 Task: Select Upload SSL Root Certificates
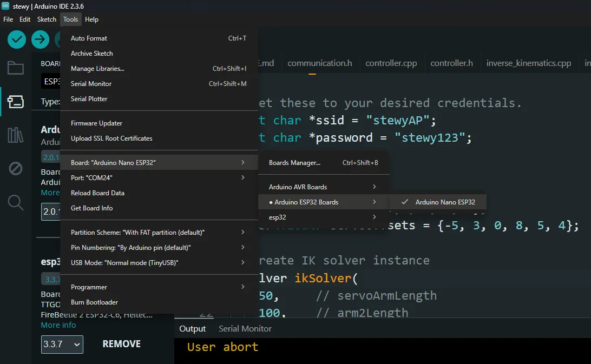159,138
